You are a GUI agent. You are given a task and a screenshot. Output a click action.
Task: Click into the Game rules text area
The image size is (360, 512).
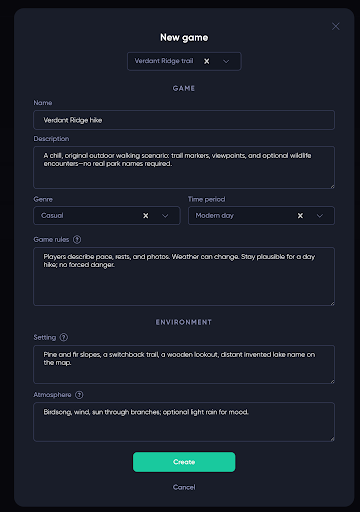pos(184,276)
